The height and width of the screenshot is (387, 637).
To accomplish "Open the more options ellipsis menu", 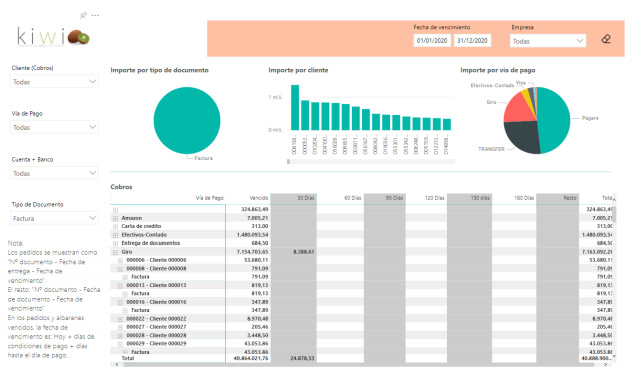I will (x=95, y=15).
